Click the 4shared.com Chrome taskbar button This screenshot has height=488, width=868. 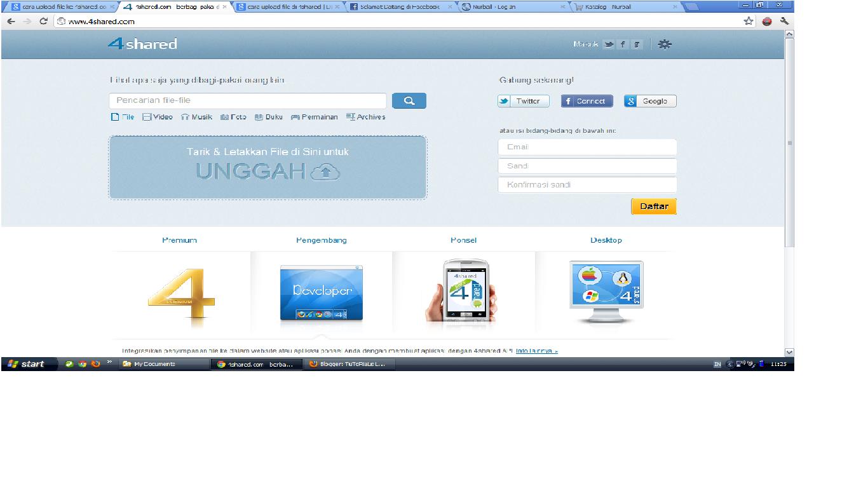click(256, 364)
